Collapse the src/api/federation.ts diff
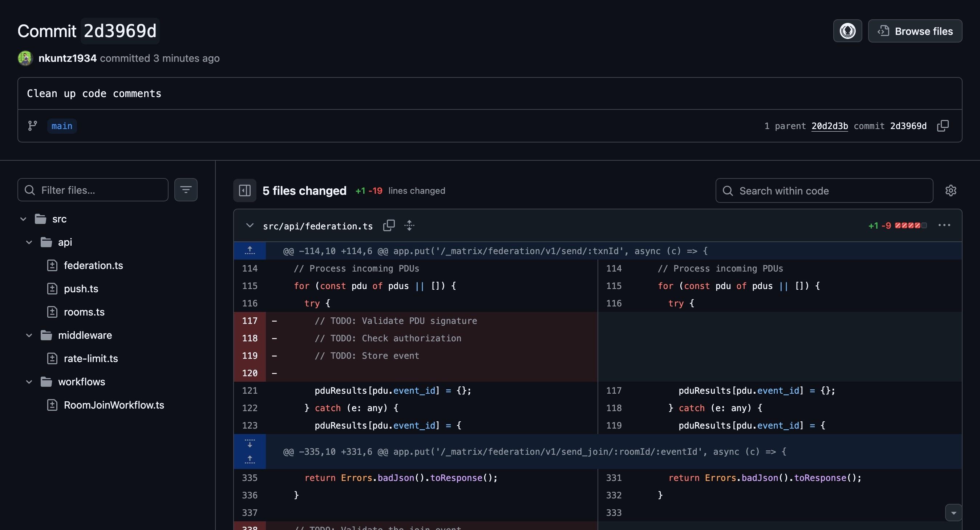Viewport: 980px width, 530px height. click(x=250, y=225)
